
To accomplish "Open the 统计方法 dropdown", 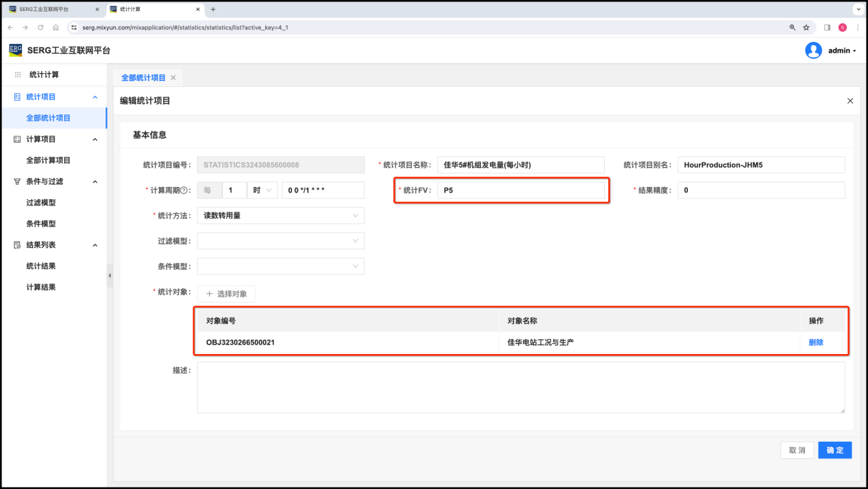I will click(280, 216).
